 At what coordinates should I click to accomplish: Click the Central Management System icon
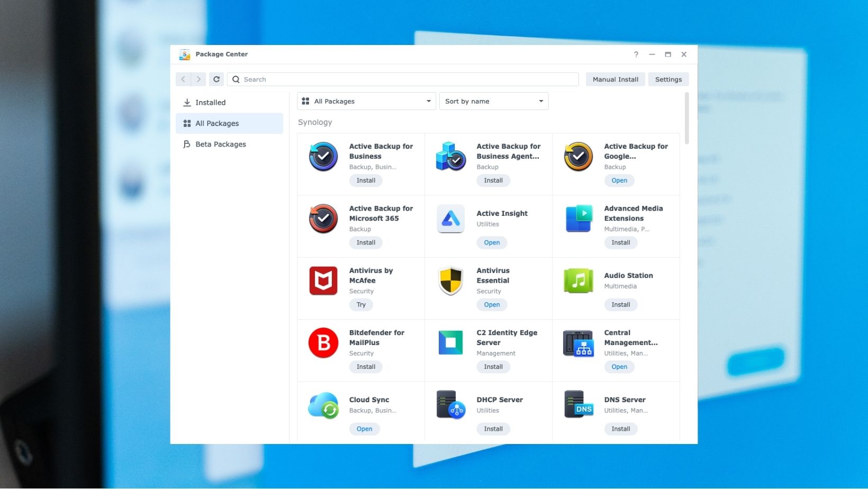click(x=578, y=343)
